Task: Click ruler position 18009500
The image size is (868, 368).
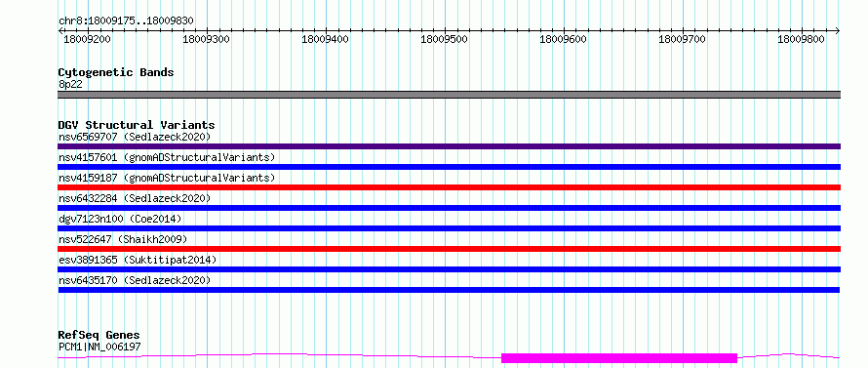Action: tap(445, 39)
